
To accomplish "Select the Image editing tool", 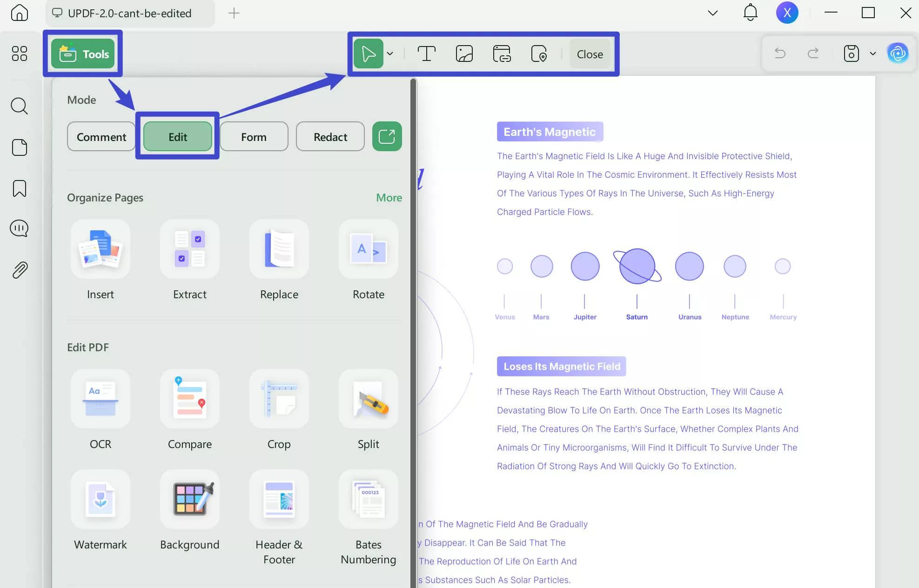I will pos(464,53).
